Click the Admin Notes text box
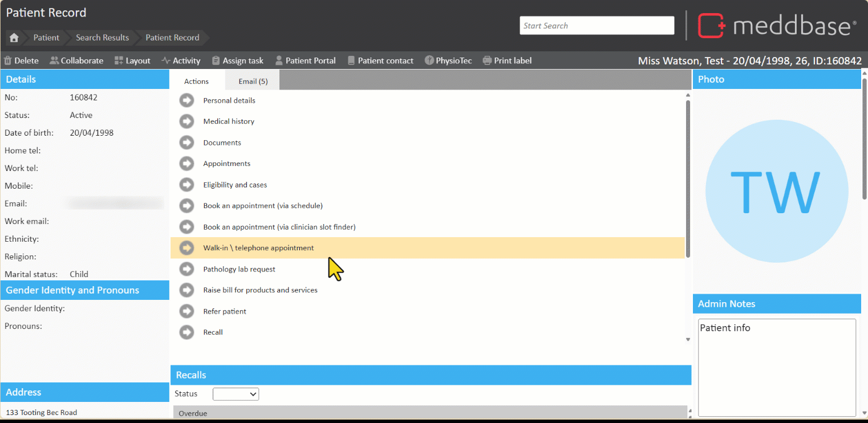 [x=777, y=367]
